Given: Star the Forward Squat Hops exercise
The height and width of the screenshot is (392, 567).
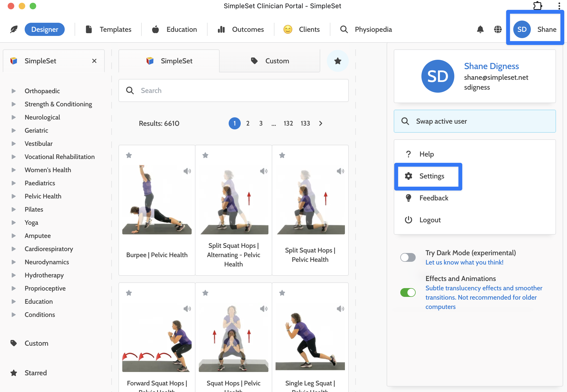Looking at the screenshot, I should (129, 293).
